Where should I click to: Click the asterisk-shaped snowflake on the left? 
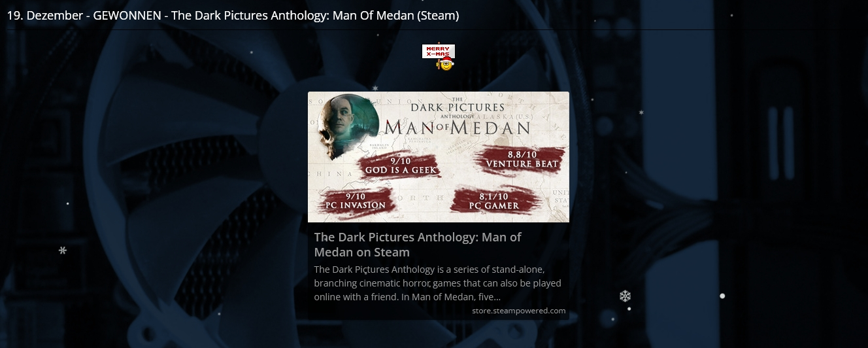point(63,250)
